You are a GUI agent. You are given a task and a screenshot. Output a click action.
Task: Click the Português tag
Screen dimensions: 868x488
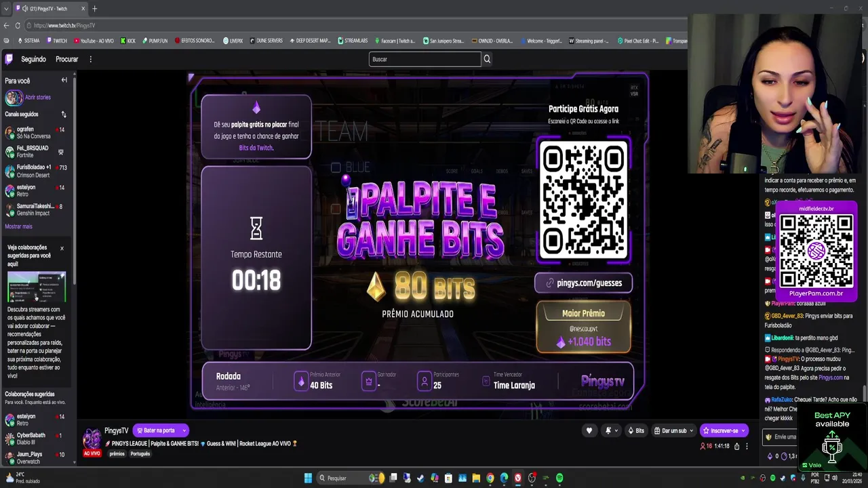tap(140, 453)
